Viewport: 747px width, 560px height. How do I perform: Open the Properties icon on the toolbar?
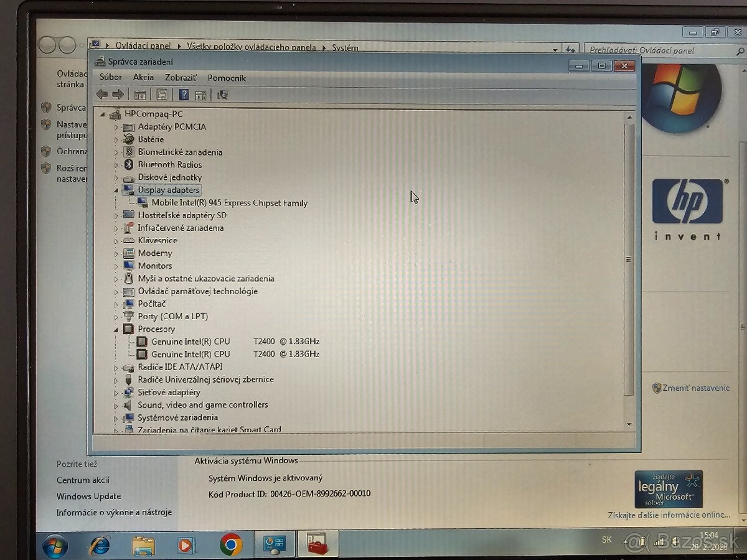pos(161,94)
